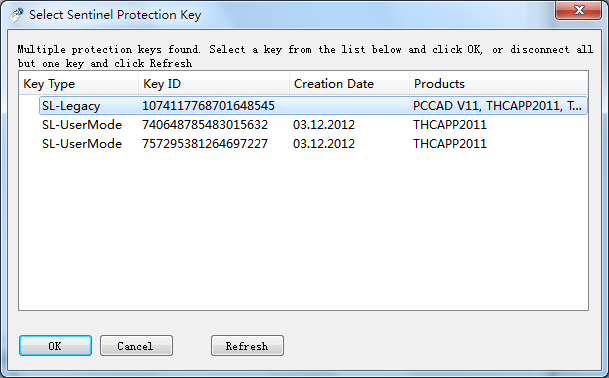Select SL-UserMode key 757295381264697227
The height and width of the screenshot is (378, 609).
point(313,144)
